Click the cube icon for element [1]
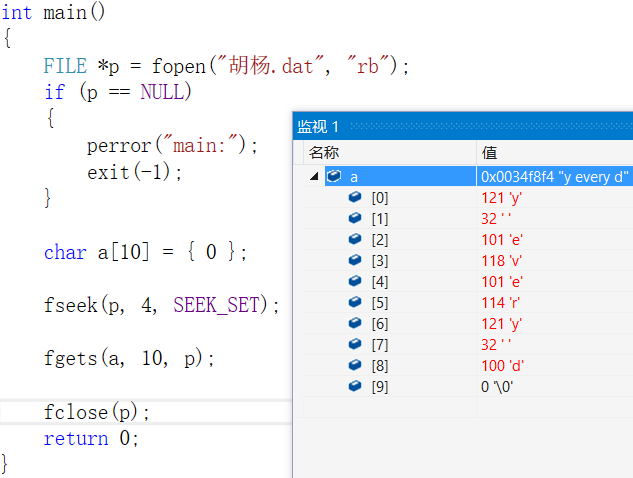633x478 pixels. pyautogui.click(x=355, y=218)
